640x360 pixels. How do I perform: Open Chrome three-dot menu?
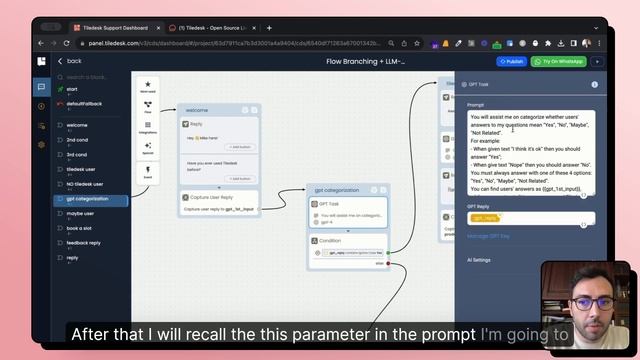pos(599,43)
